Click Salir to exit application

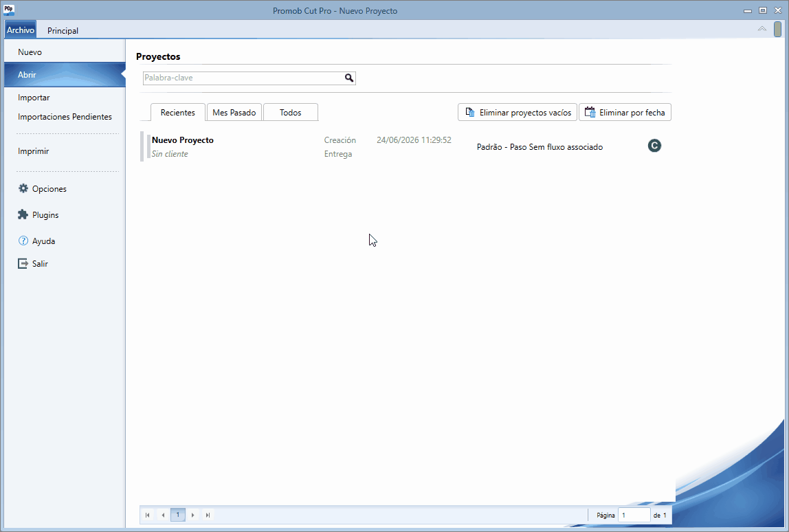33,264
